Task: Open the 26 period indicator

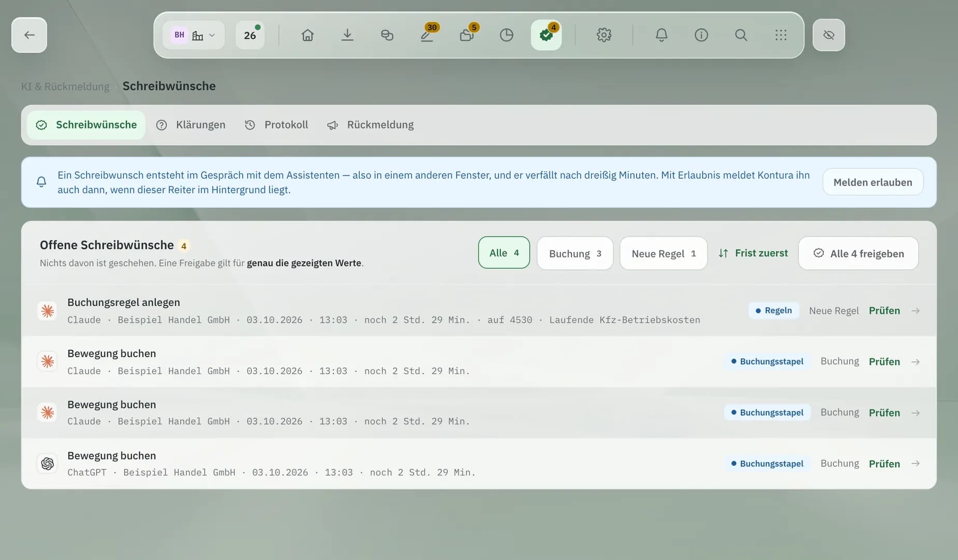Action: [x=250, y=35]
